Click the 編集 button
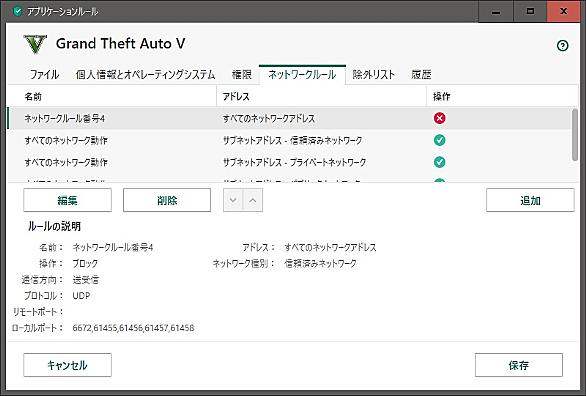586x396 pixels. click(67, 200)
